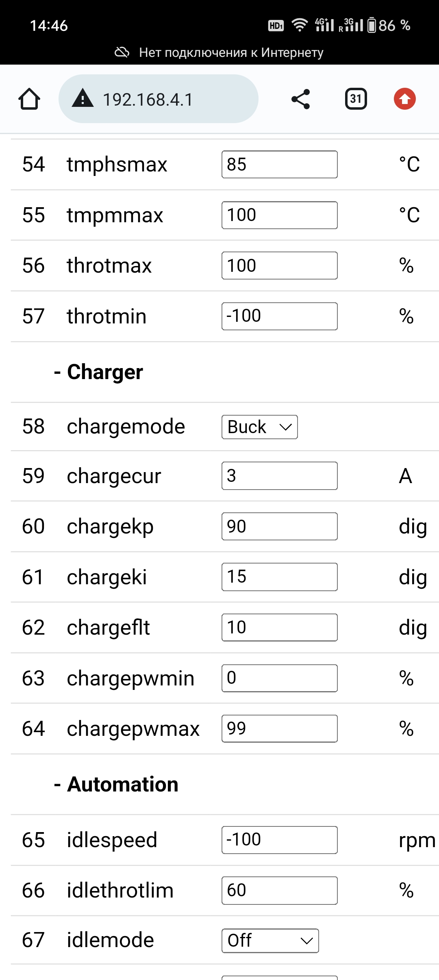
Task: Tap the no-internet cloud icon
Action: click(x=122, y=52)
